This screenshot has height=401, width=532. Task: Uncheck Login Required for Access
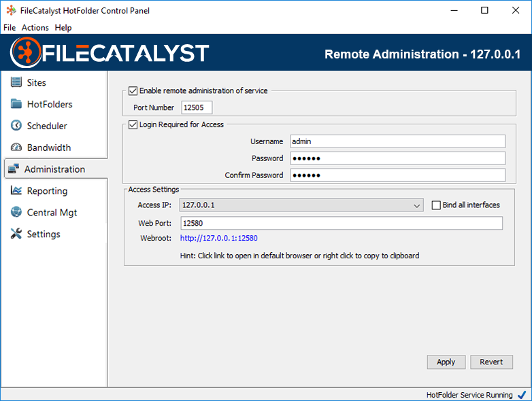tap(133, 124)
